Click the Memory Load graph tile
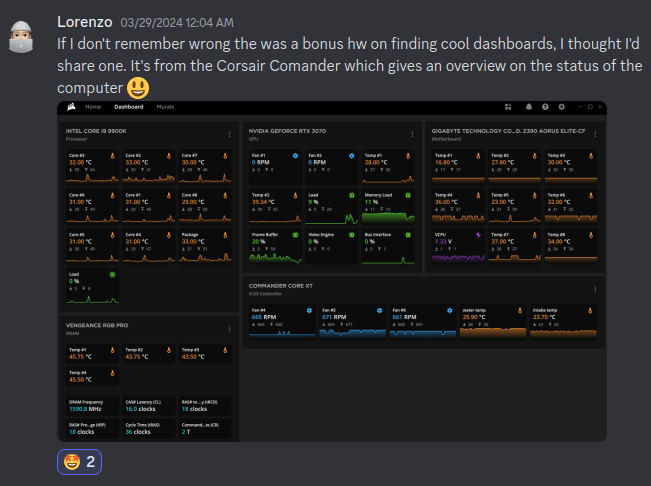 coord(388,207)
